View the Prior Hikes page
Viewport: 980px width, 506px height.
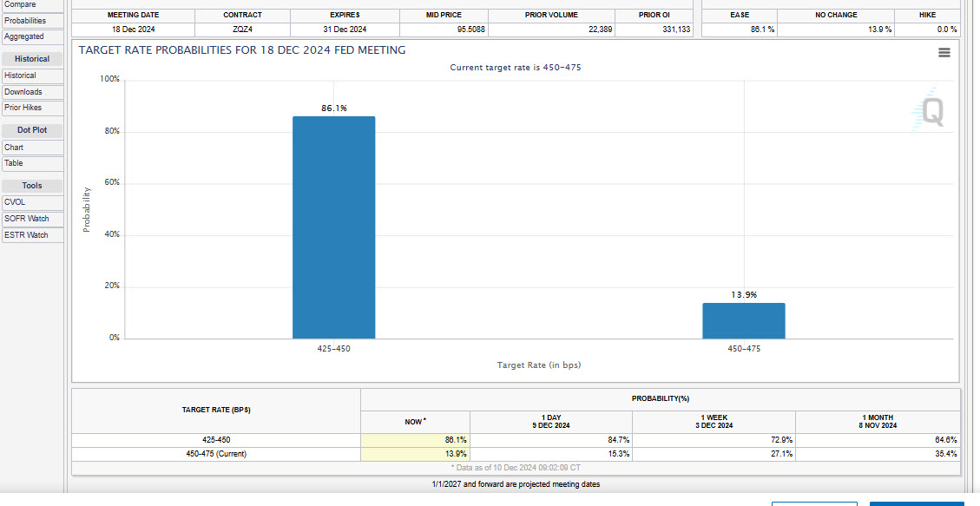click(31, 108)
